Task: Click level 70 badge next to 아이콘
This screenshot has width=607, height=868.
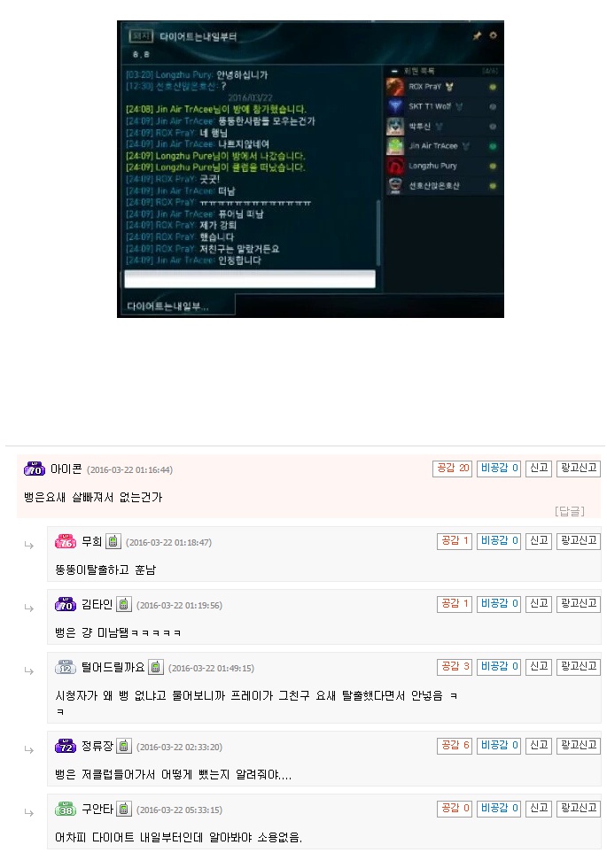Action: pyautogui.click(x=35, y=469)
